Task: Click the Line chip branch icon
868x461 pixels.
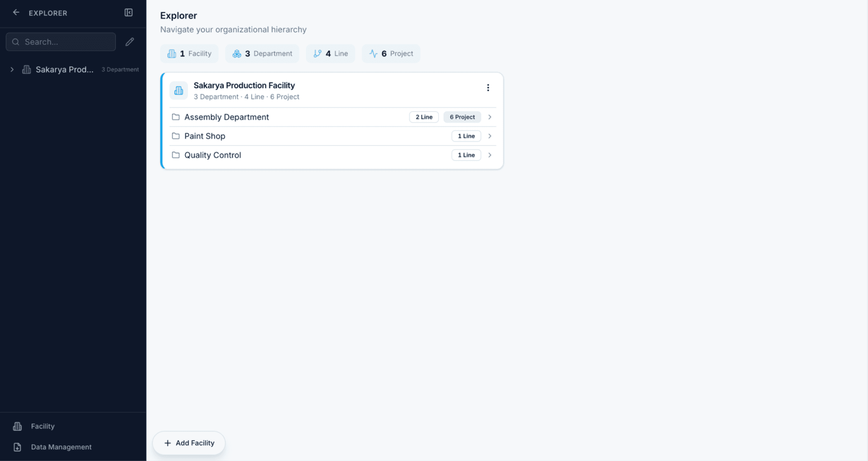Action: 317,54
